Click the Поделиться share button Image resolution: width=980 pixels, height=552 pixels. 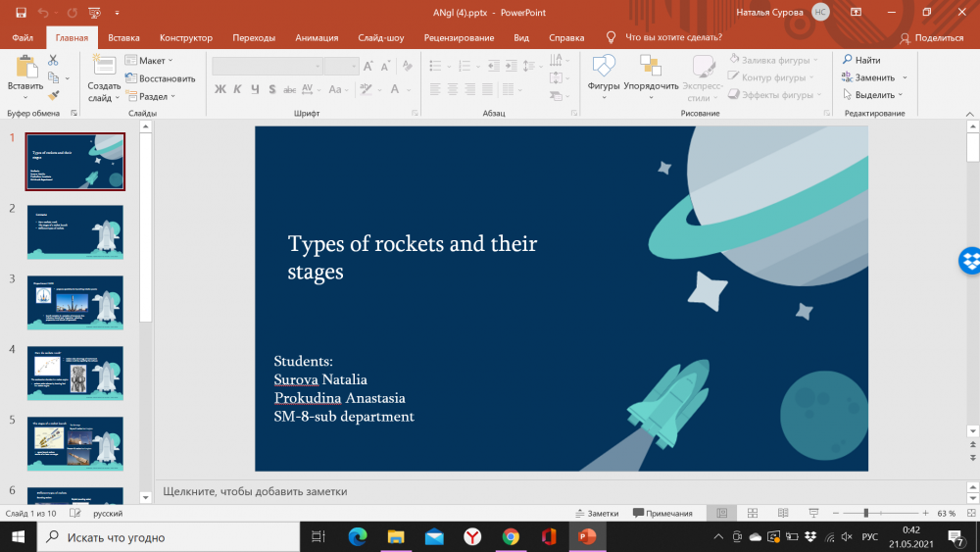coord(931,37)
